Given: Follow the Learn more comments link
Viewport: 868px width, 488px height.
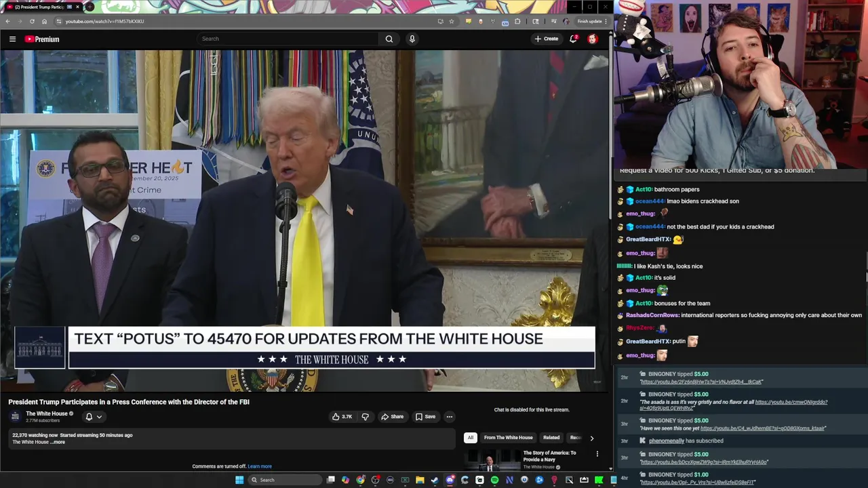Looking at the screenshot, I should point(260,466).
